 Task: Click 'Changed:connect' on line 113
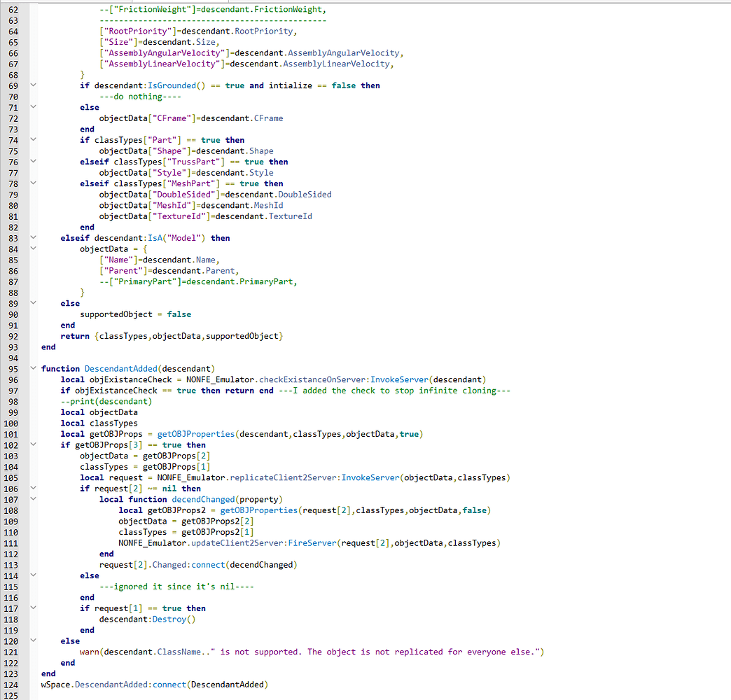click(x=189, y=565)
